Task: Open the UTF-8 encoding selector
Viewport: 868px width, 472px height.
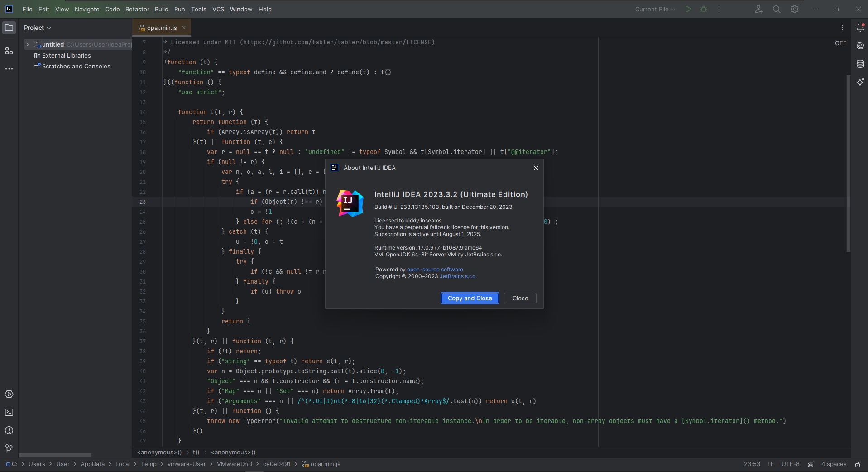Action: tap(791, 464)
